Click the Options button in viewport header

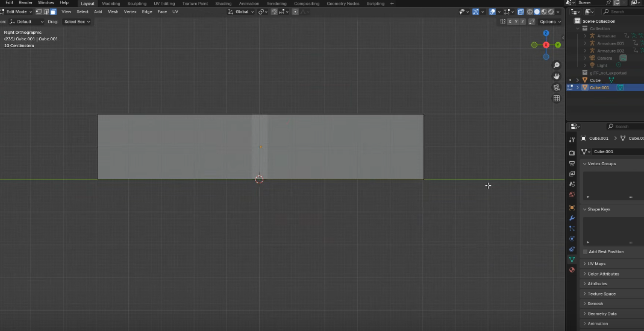click(549, 22)
